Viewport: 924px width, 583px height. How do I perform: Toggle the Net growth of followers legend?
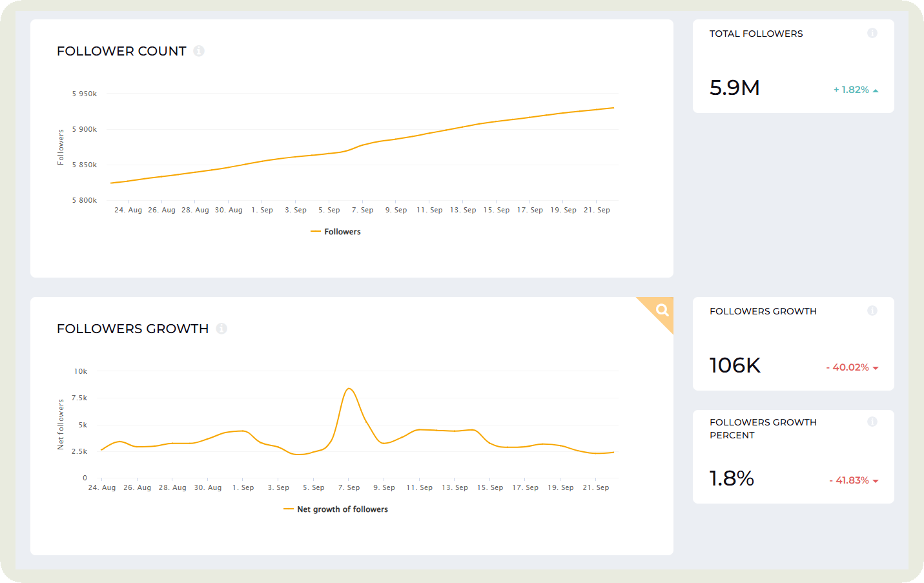click(x=336, y=509)
